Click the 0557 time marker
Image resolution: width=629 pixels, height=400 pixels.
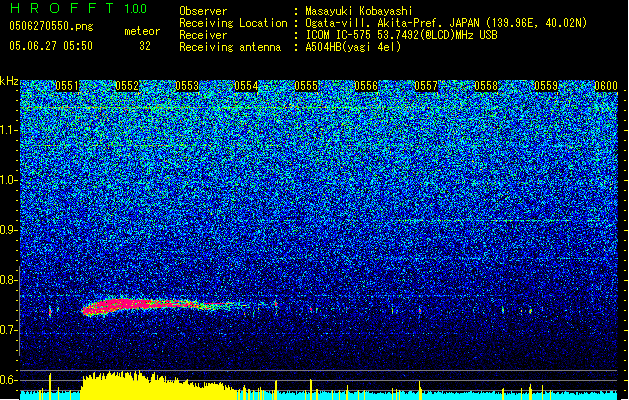pyautogui.click(x=426, y=86)
